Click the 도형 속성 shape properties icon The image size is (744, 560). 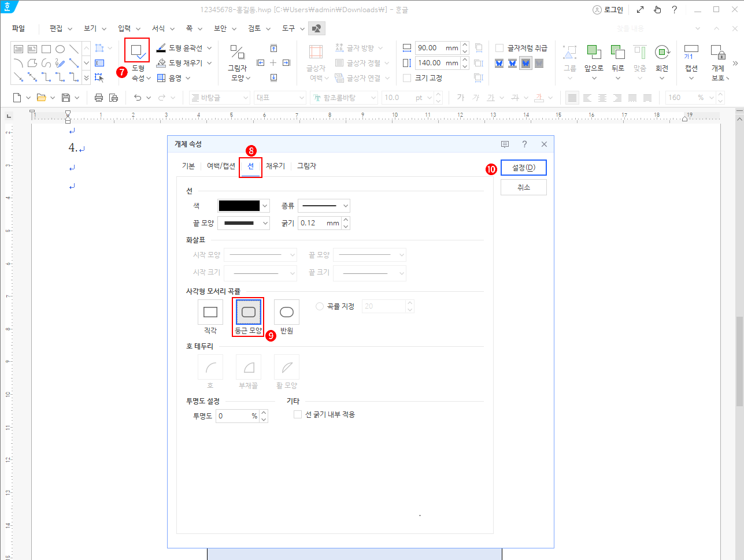click(137, 51)
